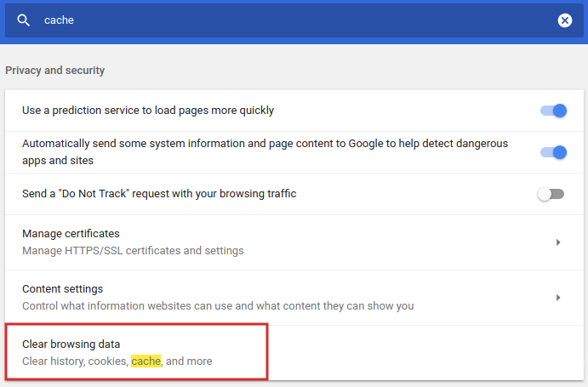Expand Manage certificates using its arrow
588x387 pixels.
pyautogui.click(x=558, y=242)
